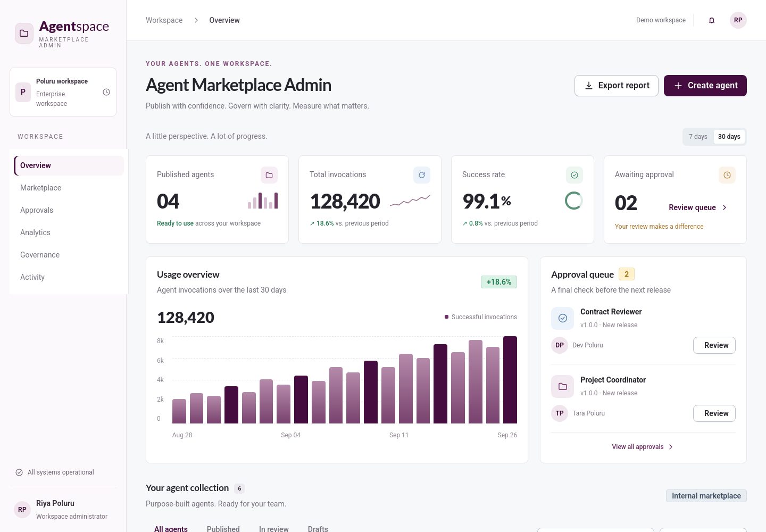Image resolution: width=766 pixels, height=532 pixels.
Task: Review the Contract Reviewer release
Action: 714,345
